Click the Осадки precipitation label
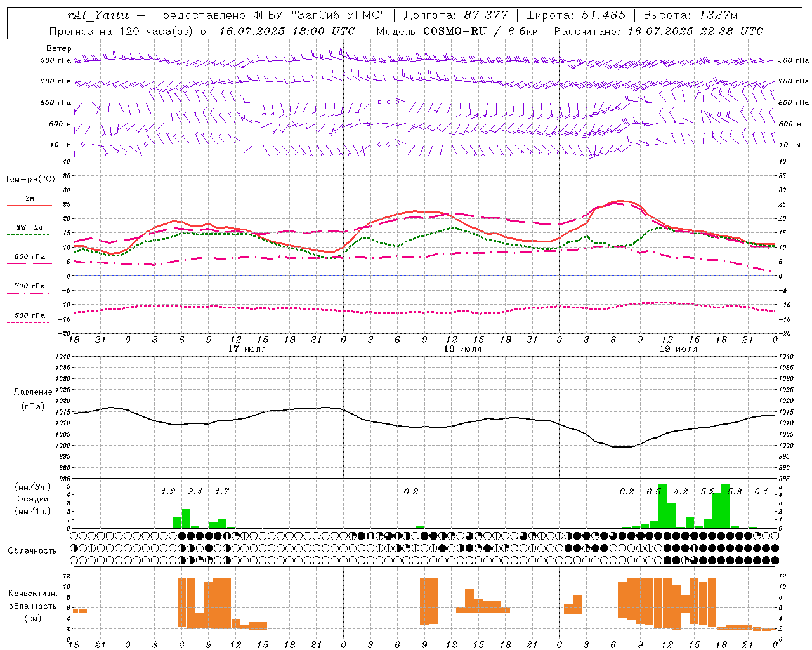This screenshot has height=650, width=812. [33, 499]
